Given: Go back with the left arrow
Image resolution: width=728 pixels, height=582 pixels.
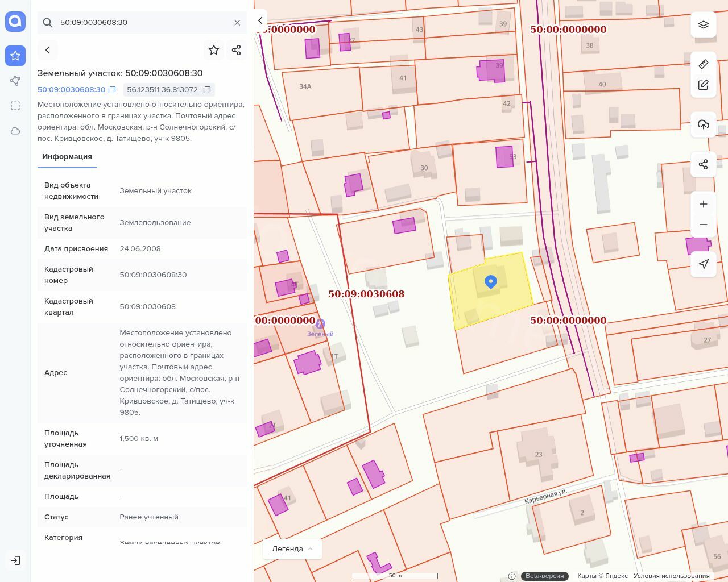Looking at the screenshot, I should [48, 50].
